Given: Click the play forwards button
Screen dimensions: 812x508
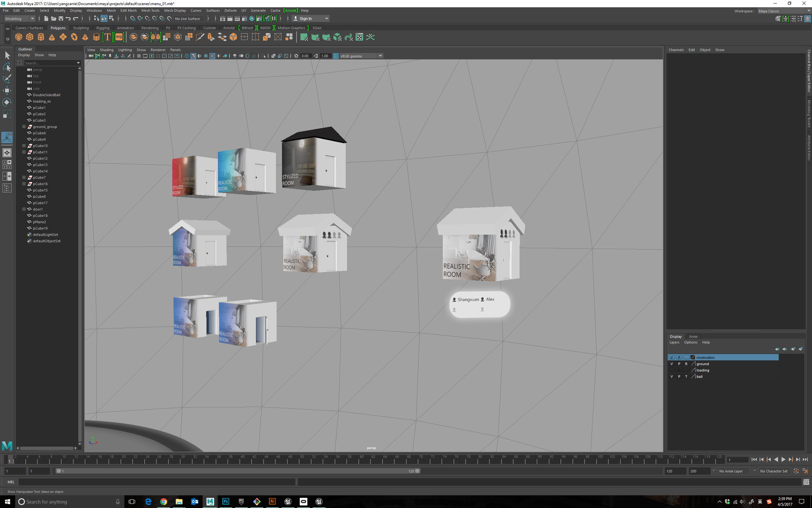Looking at the screenshot, I should pos(783,459).
